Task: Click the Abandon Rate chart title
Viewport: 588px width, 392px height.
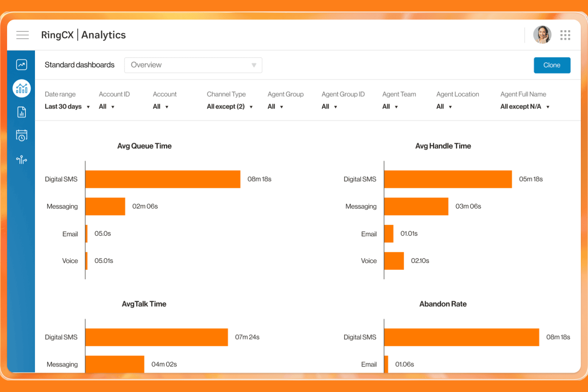Action: pos(443,304)
